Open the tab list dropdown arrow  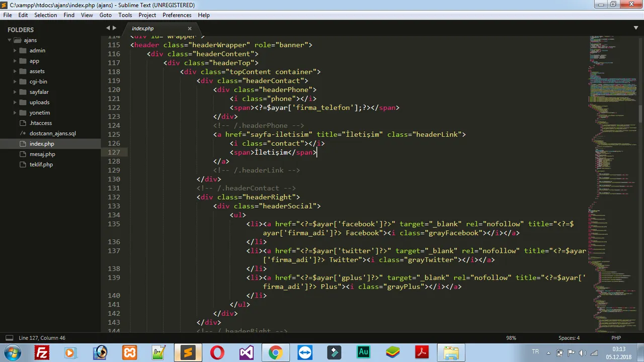tap(636, 28)
